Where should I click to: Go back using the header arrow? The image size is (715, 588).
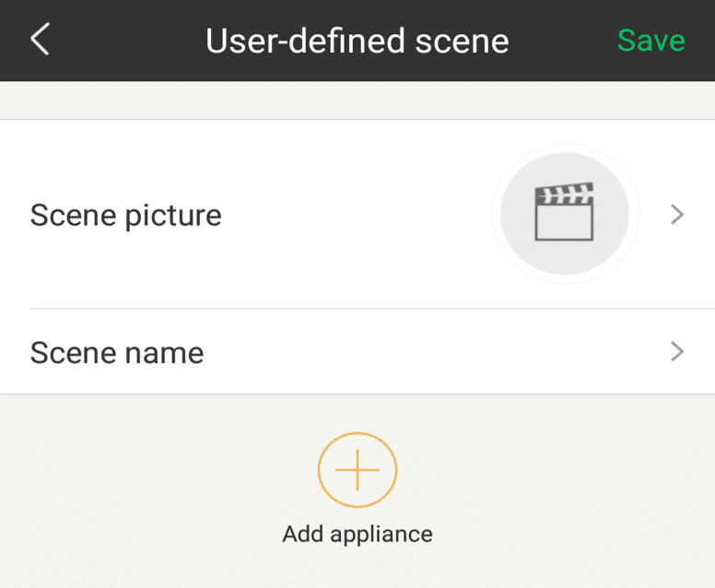pyautogui.click(x=40, y=41)
